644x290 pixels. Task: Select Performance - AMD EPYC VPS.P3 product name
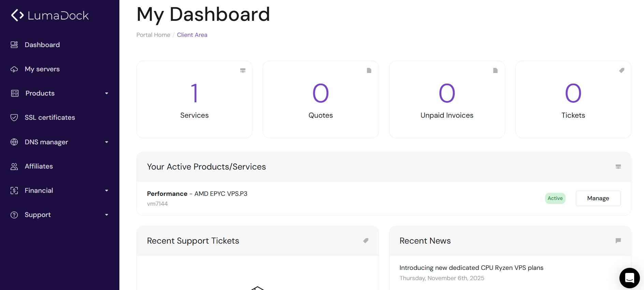click(197, 193)
